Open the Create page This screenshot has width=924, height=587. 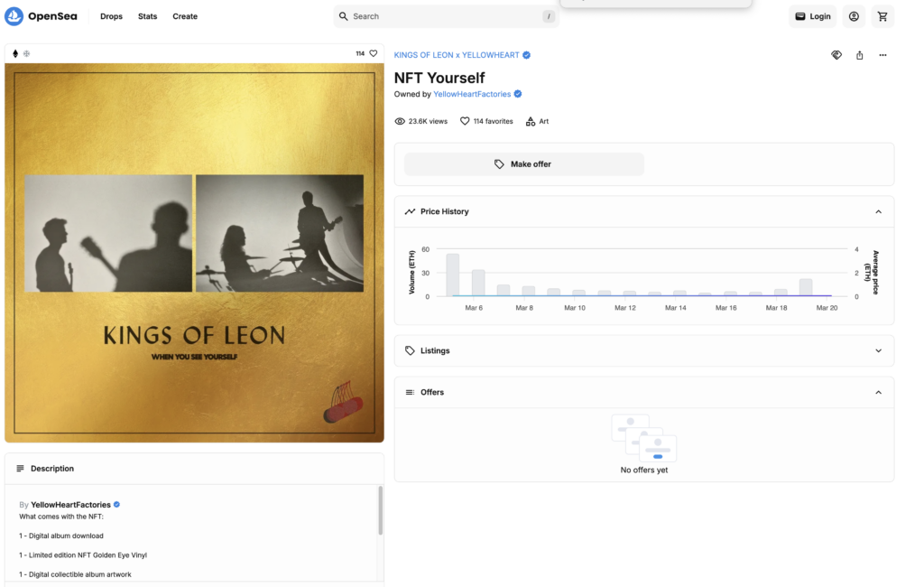point(185,16)
